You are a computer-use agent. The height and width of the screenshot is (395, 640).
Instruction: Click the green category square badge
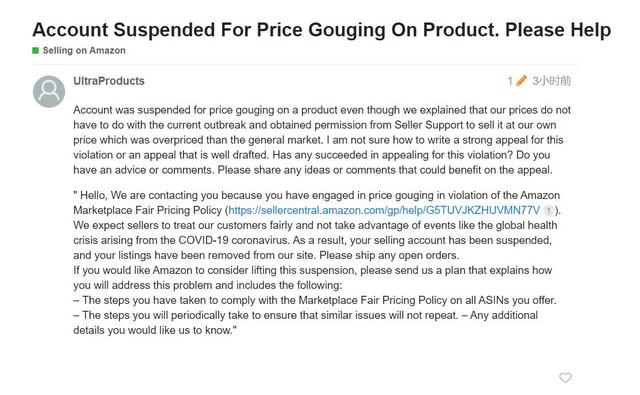[x=36, y=51]
